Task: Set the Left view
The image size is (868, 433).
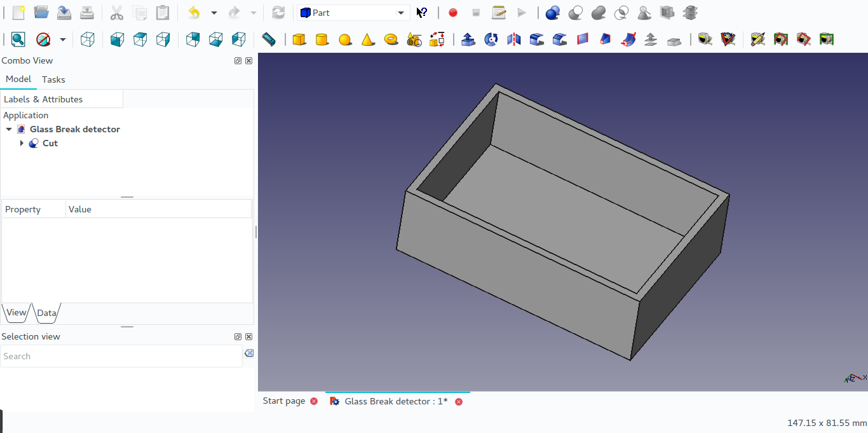Action: tap(239, 39)
